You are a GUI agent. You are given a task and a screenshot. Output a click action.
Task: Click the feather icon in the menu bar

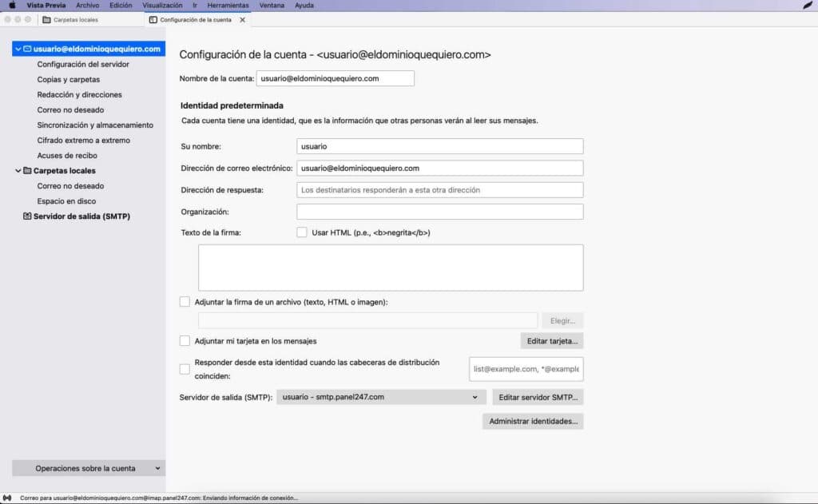807,5
